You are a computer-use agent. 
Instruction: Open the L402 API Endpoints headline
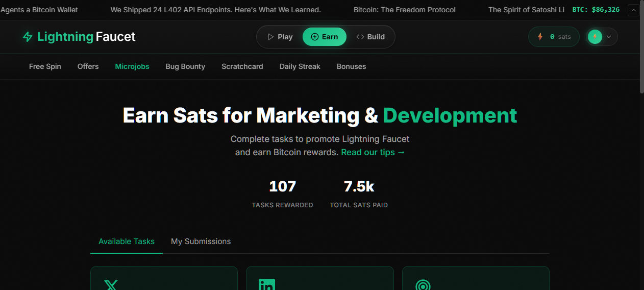[216, 10]
